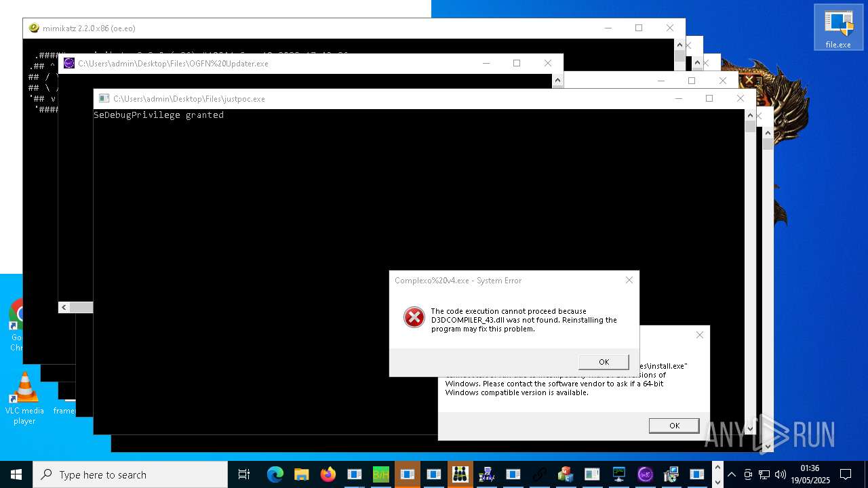The height and width of the screenshot is (488, 868).
Task: Open the volume control tray icon
Action: [781, 474]
